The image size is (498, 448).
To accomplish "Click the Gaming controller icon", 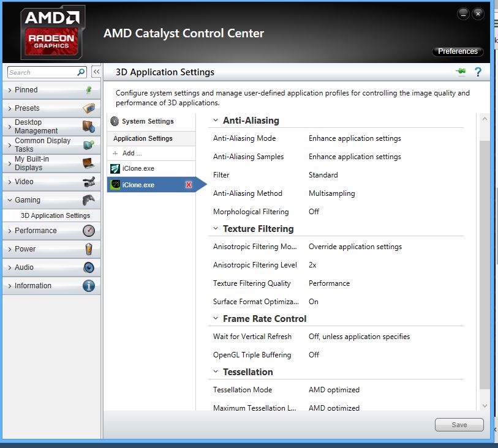I will [89, 200].
